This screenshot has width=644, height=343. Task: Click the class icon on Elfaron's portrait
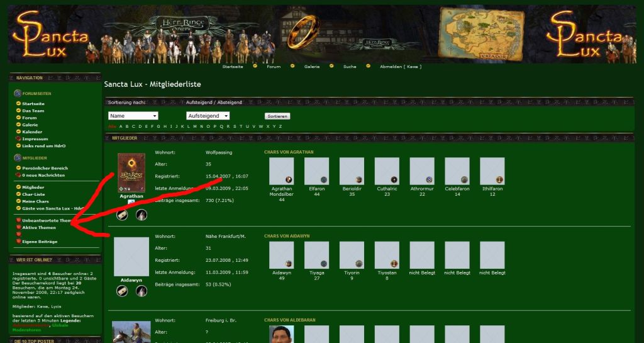324,180
